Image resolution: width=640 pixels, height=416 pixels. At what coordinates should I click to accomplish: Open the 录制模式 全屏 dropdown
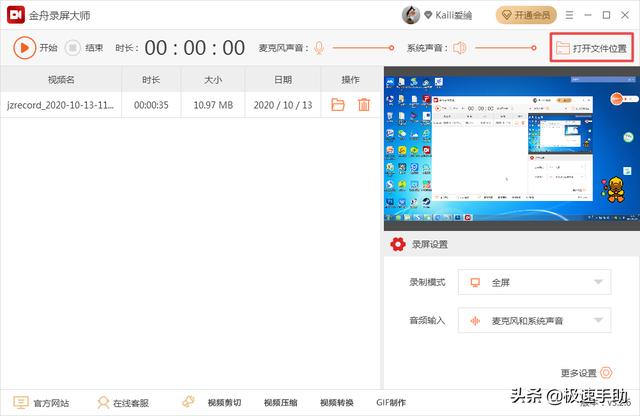point(534,282)
